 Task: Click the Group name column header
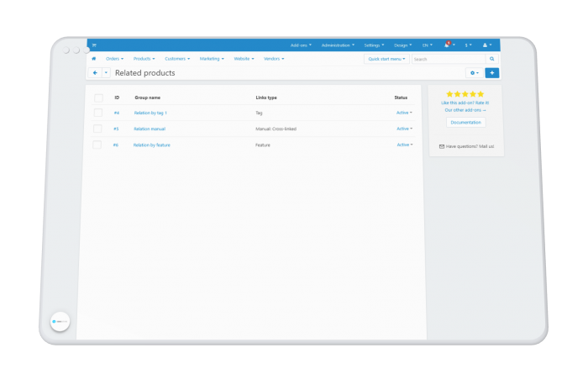[147, 97]
